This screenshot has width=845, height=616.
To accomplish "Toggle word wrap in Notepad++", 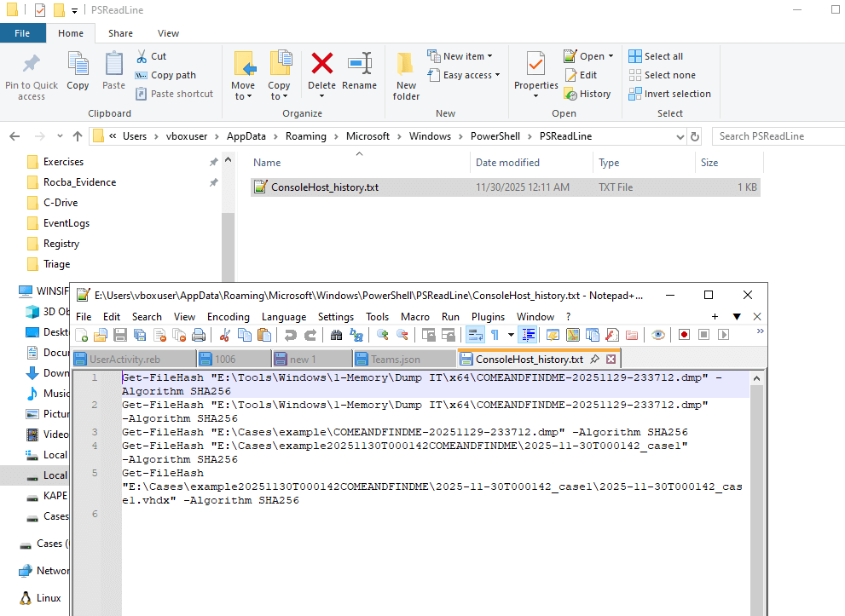I will click(x=475, y=336).
